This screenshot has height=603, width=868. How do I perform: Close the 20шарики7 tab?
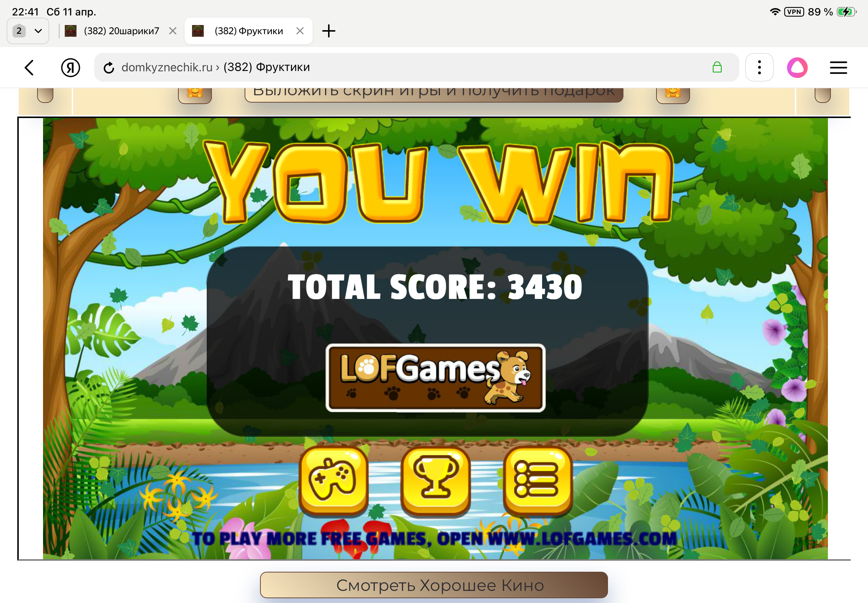click(x=173, y=31)
